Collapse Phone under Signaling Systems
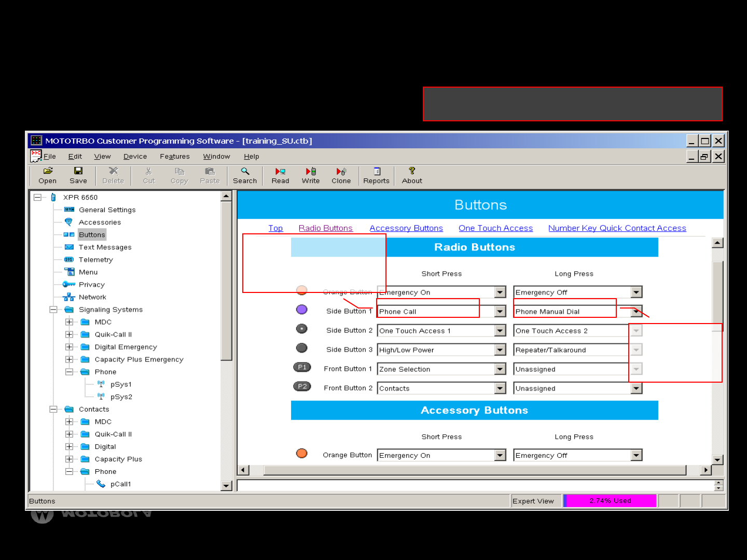Screen dimensions: 747x560 pyautogui.click(x=69, y=372)
